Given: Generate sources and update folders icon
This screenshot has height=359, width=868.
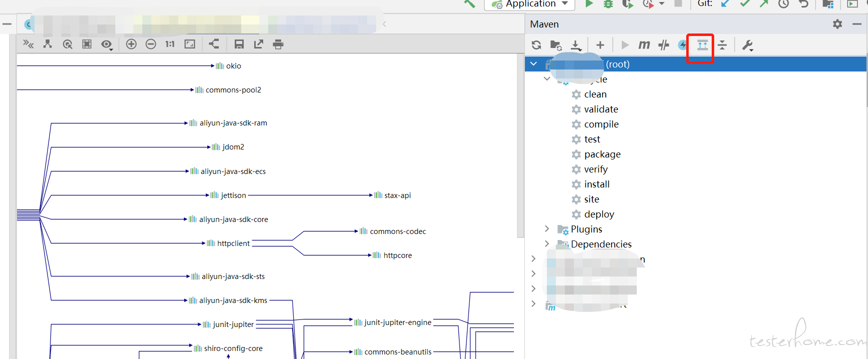Looking at the screenshot, I should point(556,45).
